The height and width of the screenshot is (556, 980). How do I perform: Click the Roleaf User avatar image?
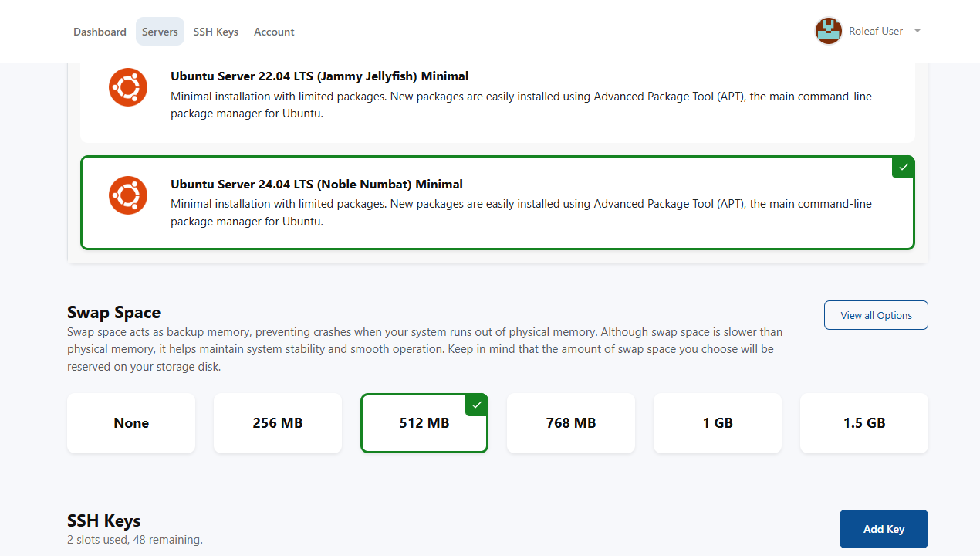pyautogui.click(x=829, y=32)
